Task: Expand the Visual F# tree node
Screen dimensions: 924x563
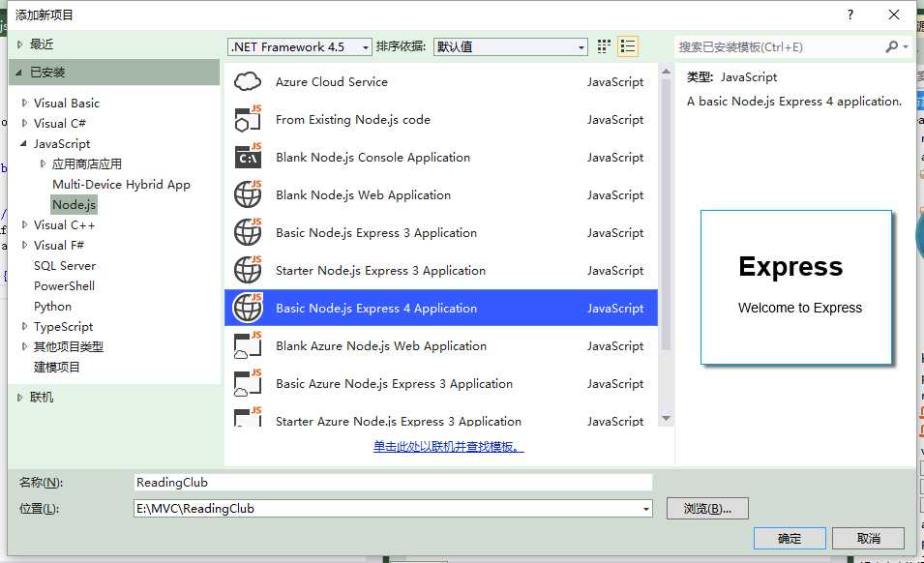Action: click(x=24, y=245)
